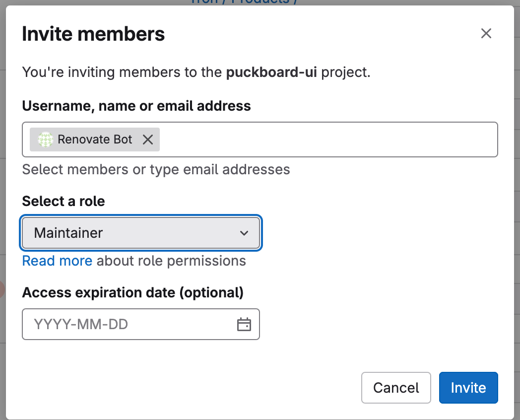Click the Username, name or email address label
The width and height of the screenshot is (520, 420).
point(136,106)
